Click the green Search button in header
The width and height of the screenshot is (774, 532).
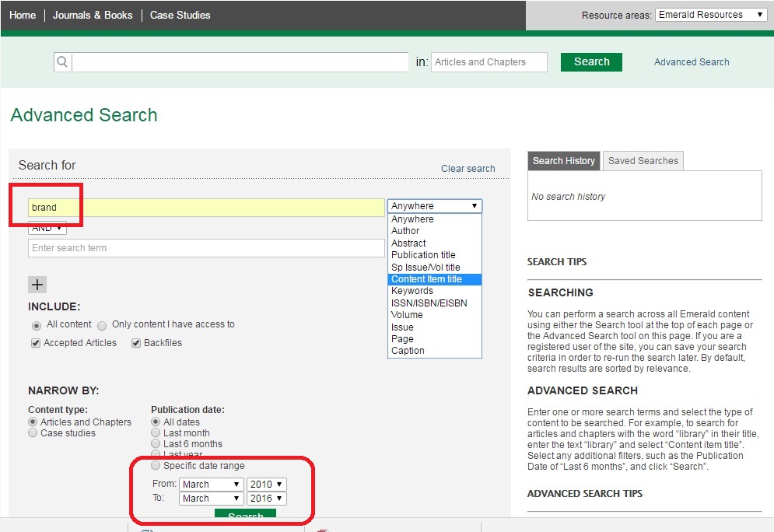(591, 62)
